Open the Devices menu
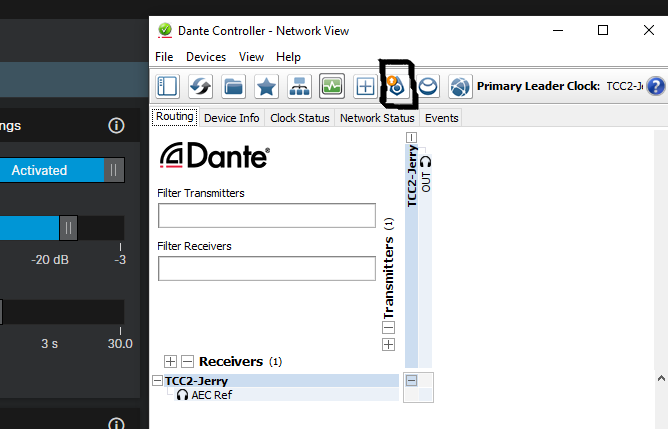668x429 pixels. (x=206, y=57)
